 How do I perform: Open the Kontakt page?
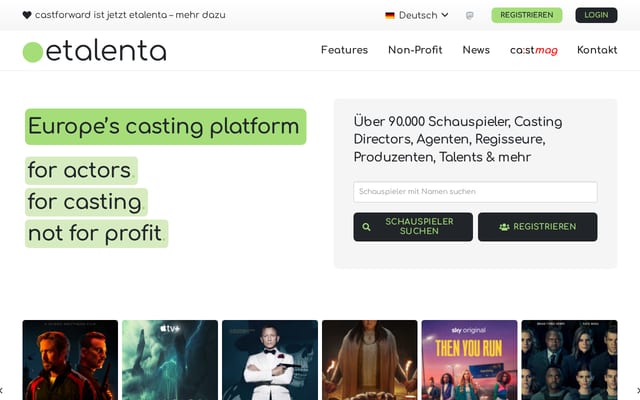(x=597, y=50)
